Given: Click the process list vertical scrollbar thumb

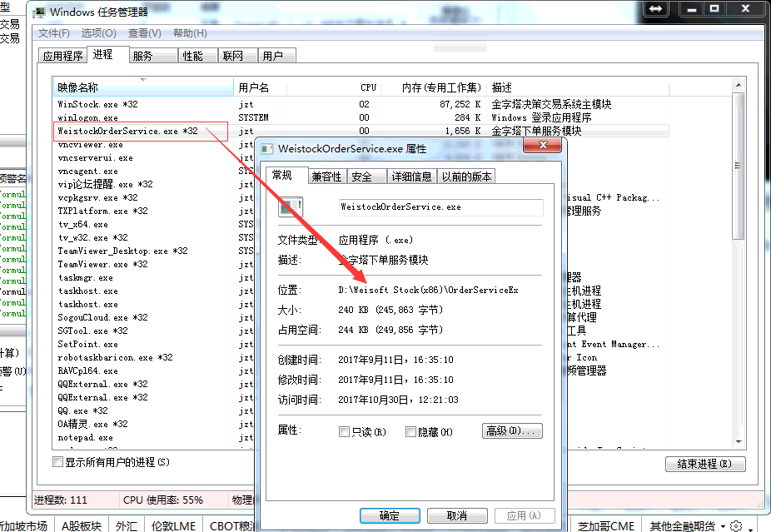Looking at the screenshot, I should pos(738,167).
